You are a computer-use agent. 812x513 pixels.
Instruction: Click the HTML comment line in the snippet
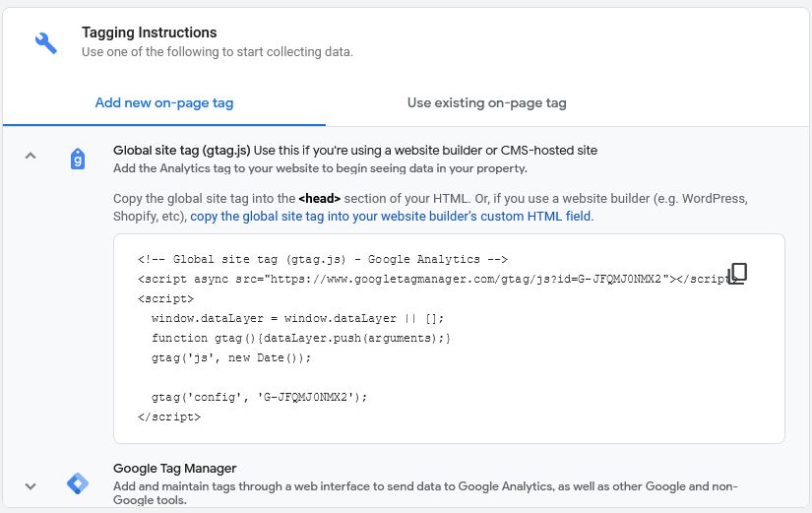pyautogui.click(x=323, y=260)
